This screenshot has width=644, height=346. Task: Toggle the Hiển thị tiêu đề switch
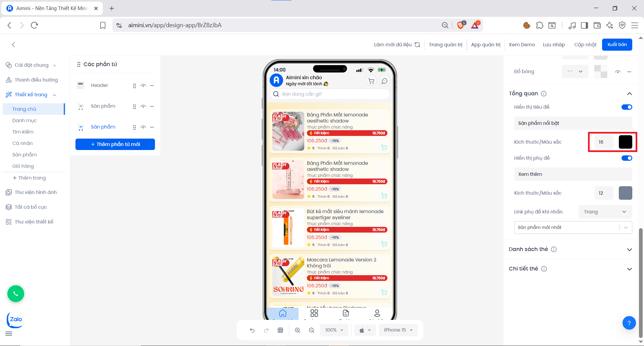627,107
